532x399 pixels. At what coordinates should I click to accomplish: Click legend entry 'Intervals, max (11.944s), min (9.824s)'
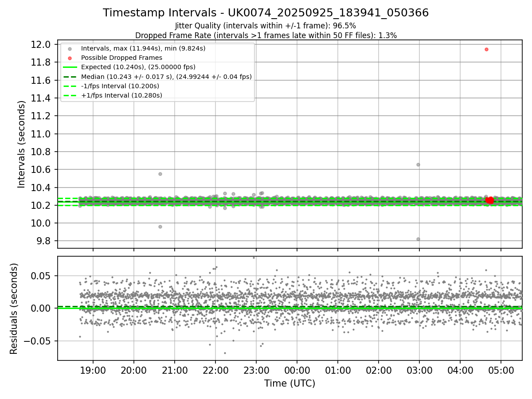[143, 48]
